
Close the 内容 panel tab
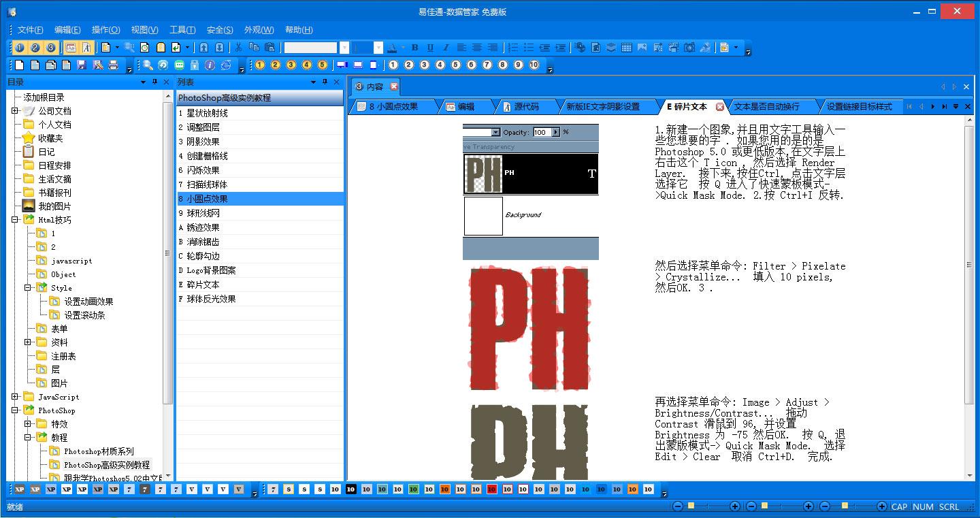(x=394, y=86)
